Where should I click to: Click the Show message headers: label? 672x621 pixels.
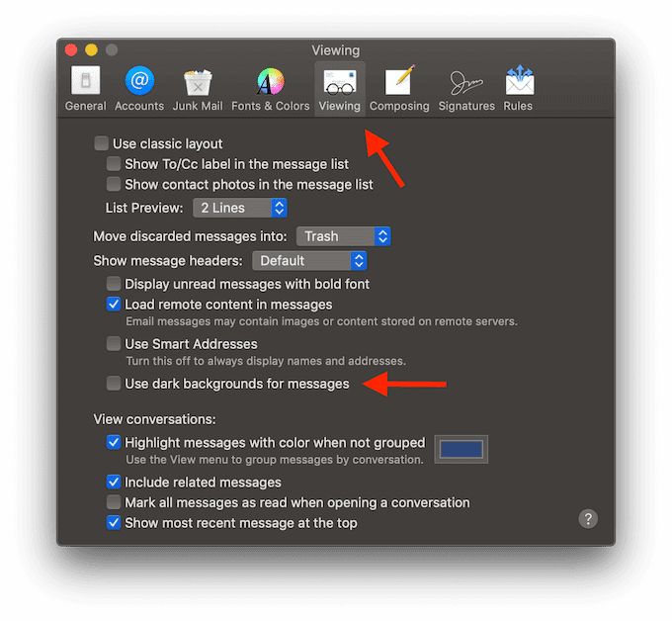coord(168,261)
